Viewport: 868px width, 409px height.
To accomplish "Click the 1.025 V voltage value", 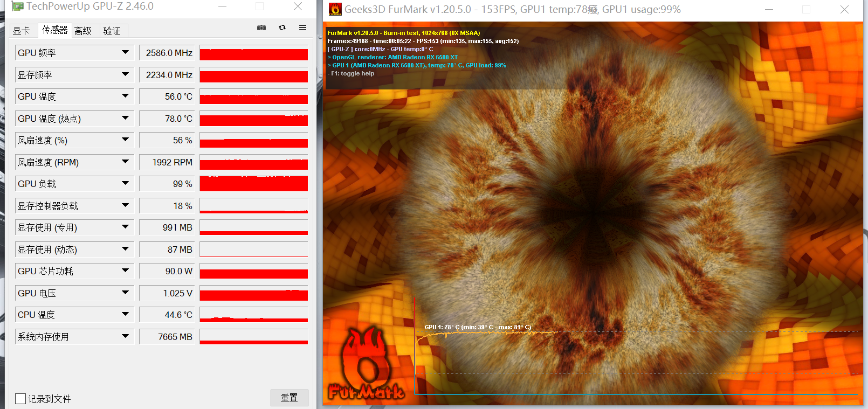I will pos(167,293).
